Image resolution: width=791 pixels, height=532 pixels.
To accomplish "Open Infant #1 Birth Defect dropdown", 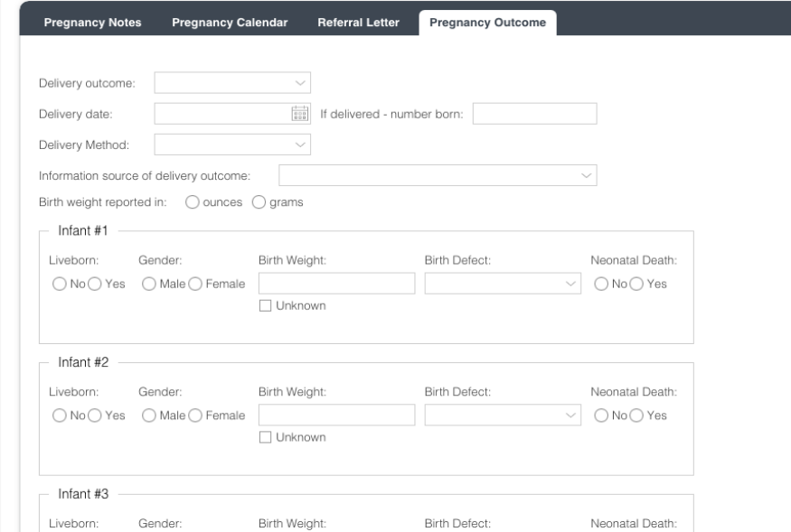I will click(503, 284).
